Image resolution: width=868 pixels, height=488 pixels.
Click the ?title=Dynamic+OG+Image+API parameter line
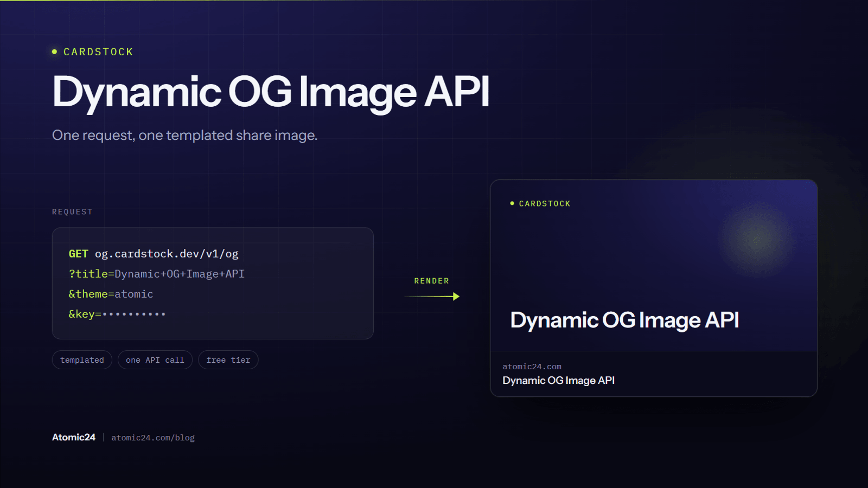156,274
